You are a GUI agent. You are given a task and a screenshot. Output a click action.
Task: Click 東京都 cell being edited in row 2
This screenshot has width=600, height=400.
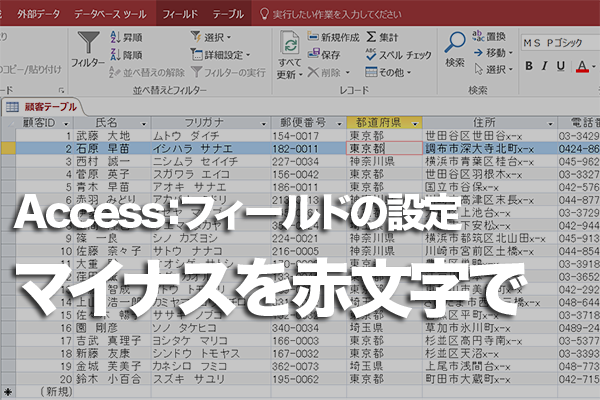(384, 149)
